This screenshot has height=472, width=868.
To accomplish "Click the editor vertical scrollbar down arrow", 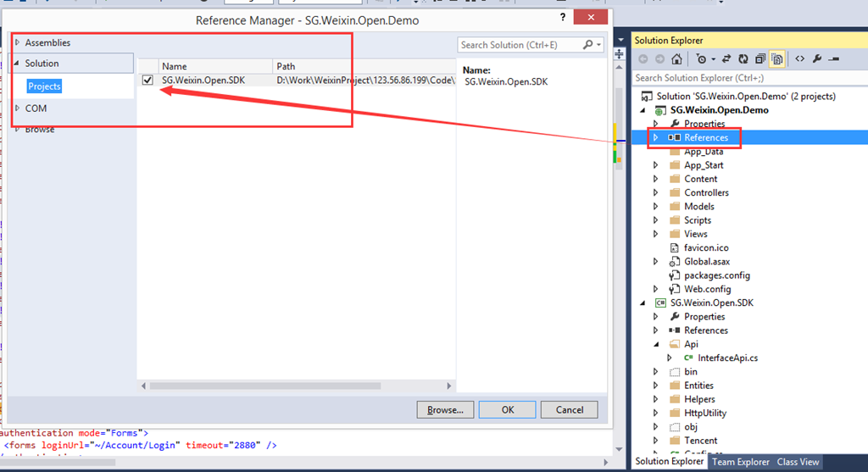I will [x=619, y=449].
